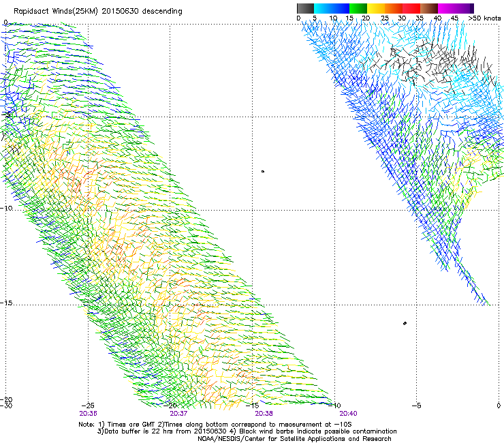The height and width of the screenshot is (443, 504).
Task: Click the ">50 knots" legend label
Action: point(484,18)
